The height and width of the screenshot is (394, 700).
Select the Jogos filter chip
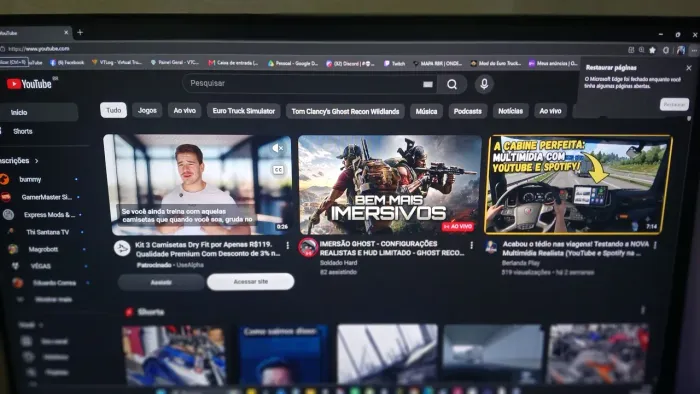[x=147, y=110]
